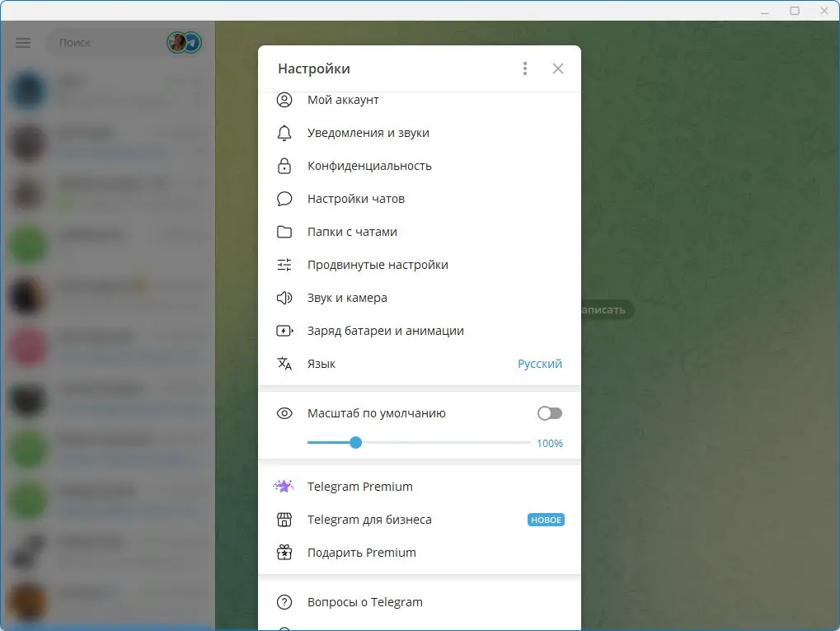Click the 100% scale value
The height and width of the screenshot is (631, 840).
[x=550, y=444]
